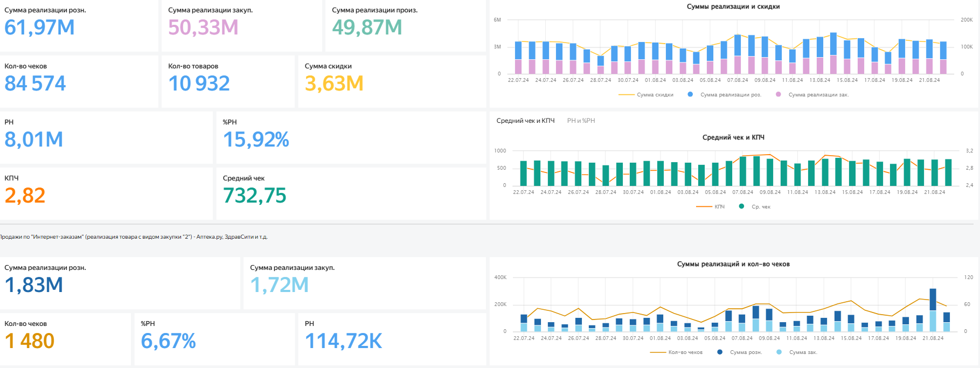Toggle "Сумма скидки" legend line series
The width and height of the screenshot is (980, 368).
pos(655,95)
